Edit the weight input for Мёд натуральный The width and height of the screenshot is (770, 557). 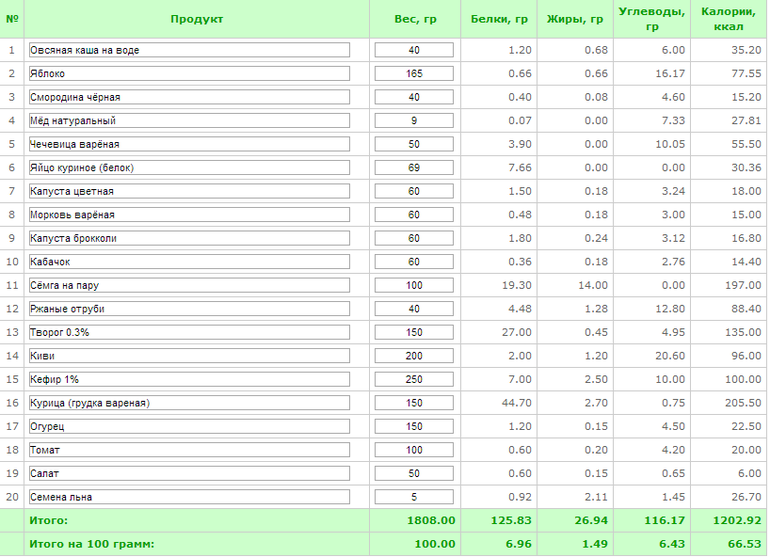[x=414, y=121]
